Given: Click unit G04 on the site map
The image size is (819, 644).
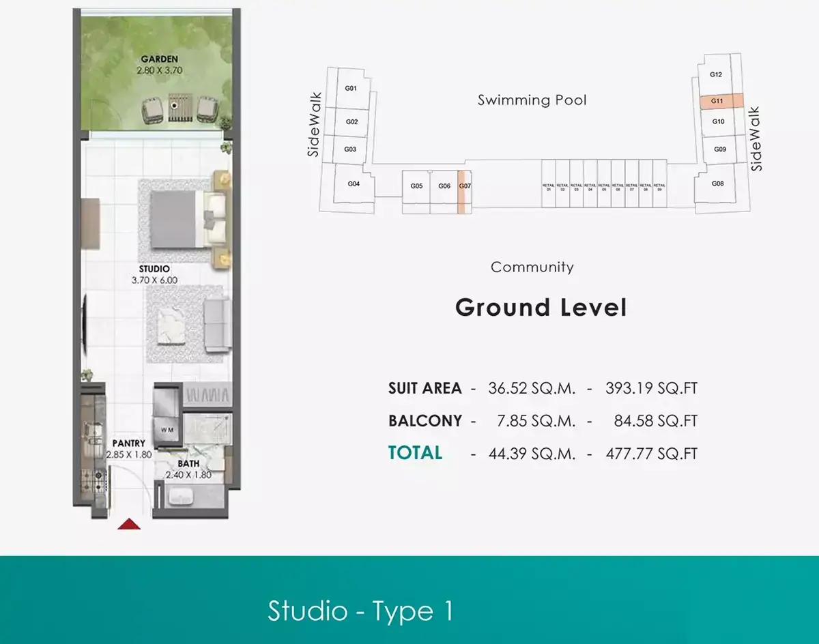Looking at the screenshot, I should pyautogui.click(x=354, y=184).
